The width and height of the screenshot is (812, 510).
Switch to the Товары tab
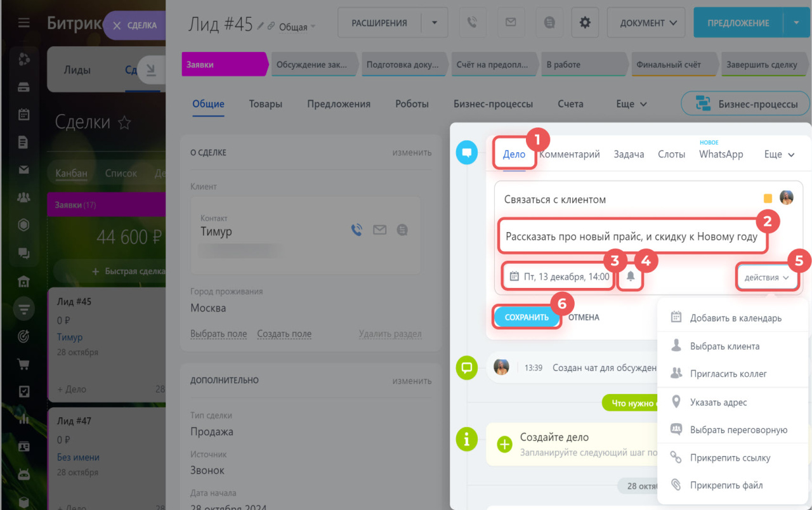pyautogui.click(x=266, y=104)
